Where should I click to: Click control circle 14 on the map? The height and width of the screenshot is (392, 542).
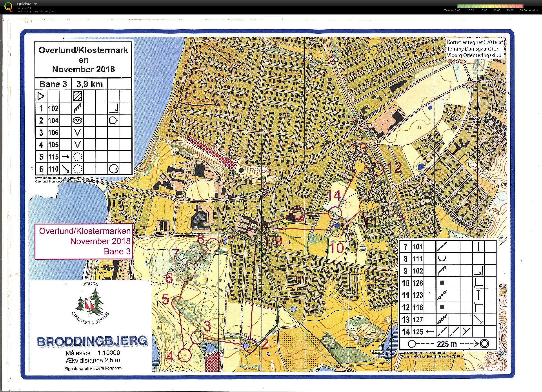tap(335, 213)
